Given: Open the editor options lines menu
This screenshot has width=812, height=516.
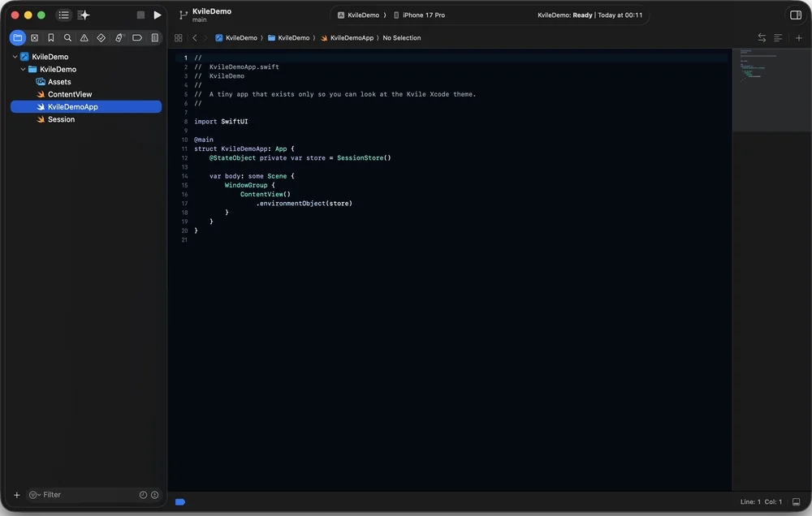Looking at the screenshot, I should 778,38.
